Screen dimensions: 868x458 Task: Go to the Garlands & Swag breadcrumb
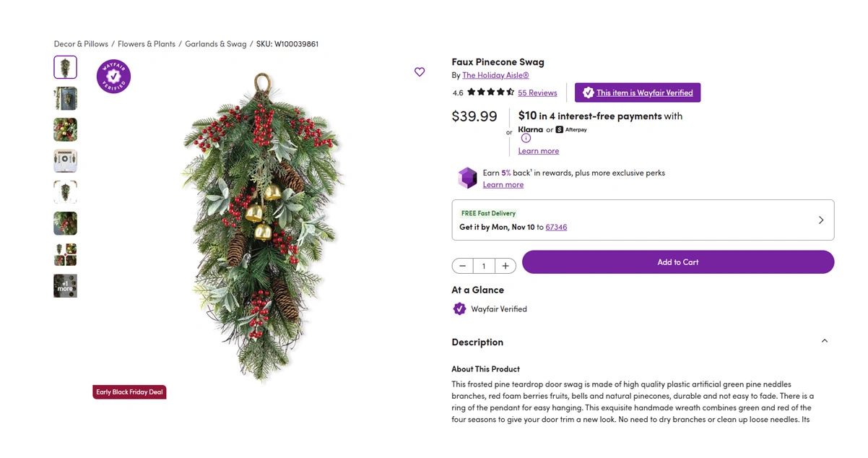(x=215, y=44)
